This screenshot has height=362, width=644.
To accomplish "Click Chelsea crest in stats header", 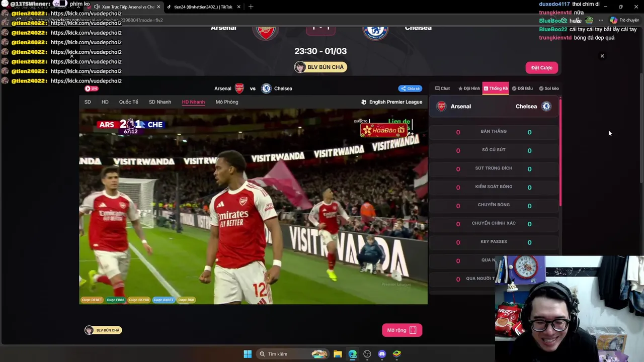I will click(546, 106).
